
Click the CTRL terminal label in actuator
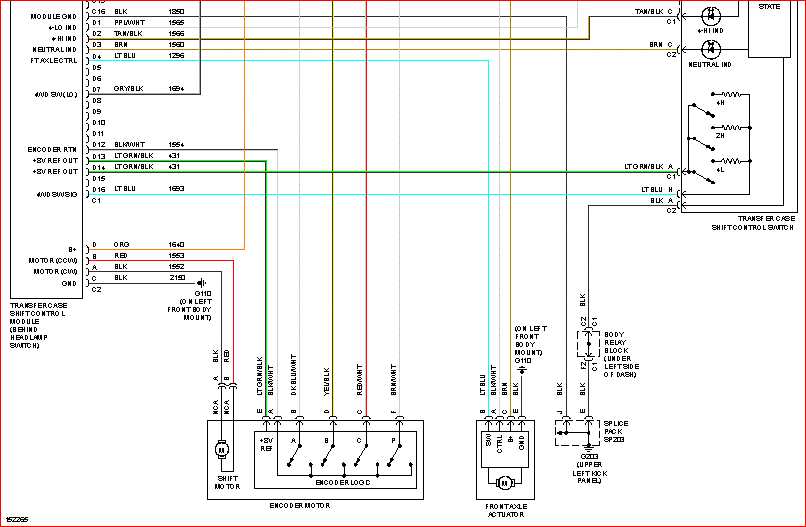[500, 443]
